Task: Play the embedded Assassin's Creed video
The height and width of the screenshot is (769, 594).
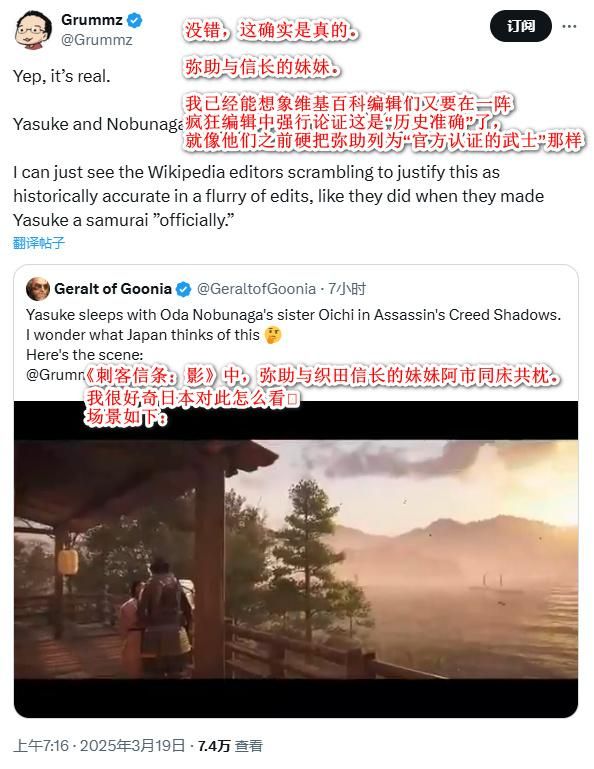Action: click(296, 559)
